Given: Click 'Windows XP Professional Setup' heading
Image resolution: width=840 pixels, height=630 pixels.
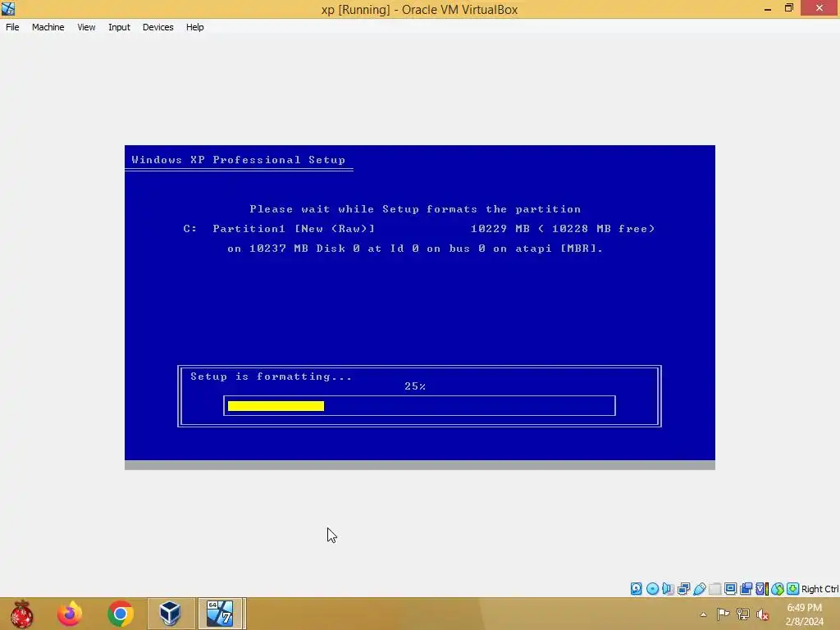Looking at the screenshot, I should click(x=239, y=160).
